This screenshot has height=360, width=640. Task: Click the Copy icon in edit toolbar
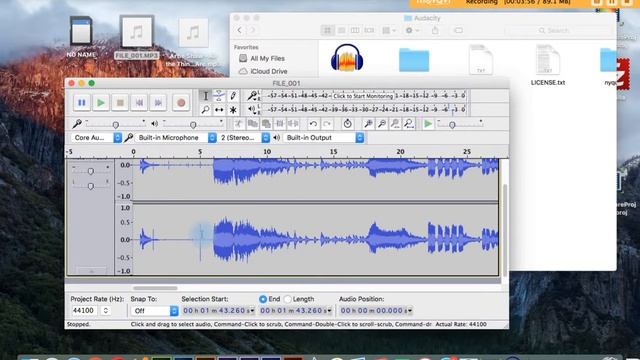253,124
